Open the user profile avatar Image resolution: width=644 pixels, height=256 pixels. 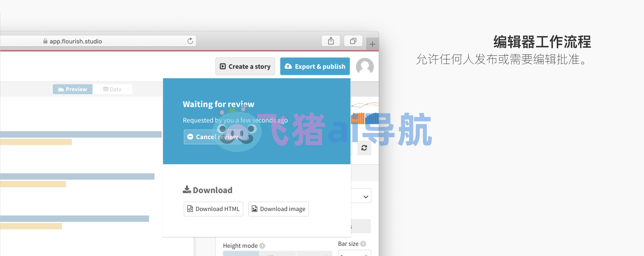364,66
